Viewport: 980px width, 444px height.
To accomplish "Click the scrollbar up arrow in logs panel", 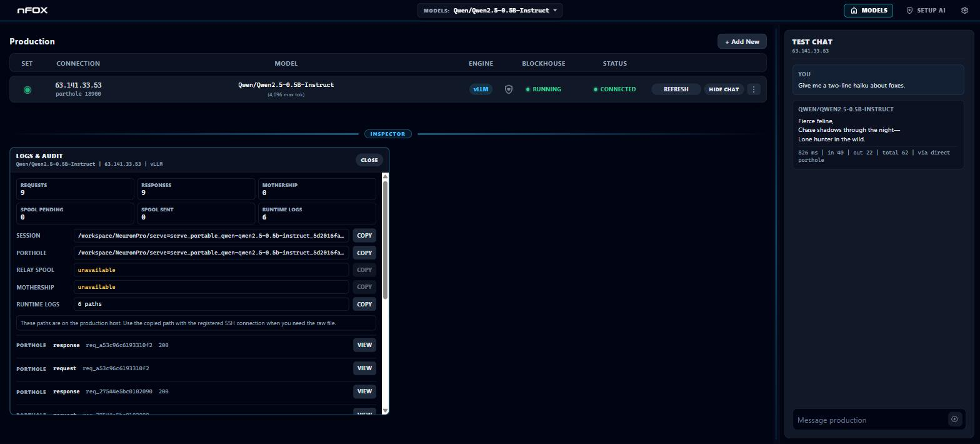I will pos(385,176).
